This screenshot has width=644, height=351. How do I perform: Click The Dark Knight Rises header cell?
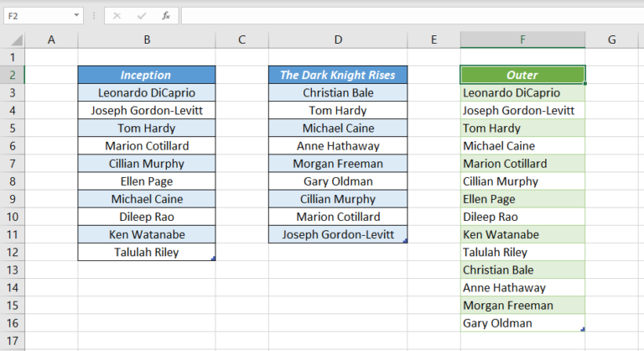pos(338,75)
